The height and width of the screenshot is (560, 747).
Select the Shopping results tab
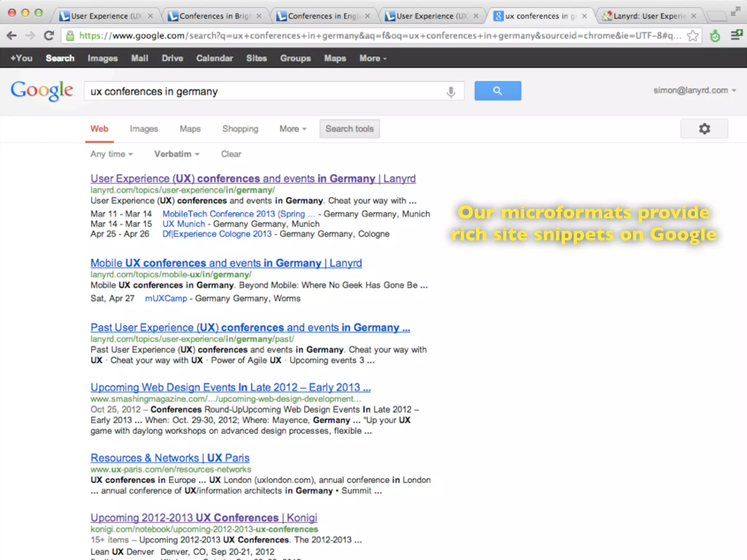pos(240,129)
